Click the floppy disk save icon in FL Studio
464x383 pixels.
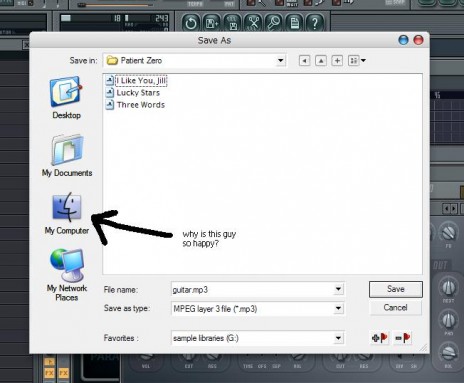(x=233, y=23)
